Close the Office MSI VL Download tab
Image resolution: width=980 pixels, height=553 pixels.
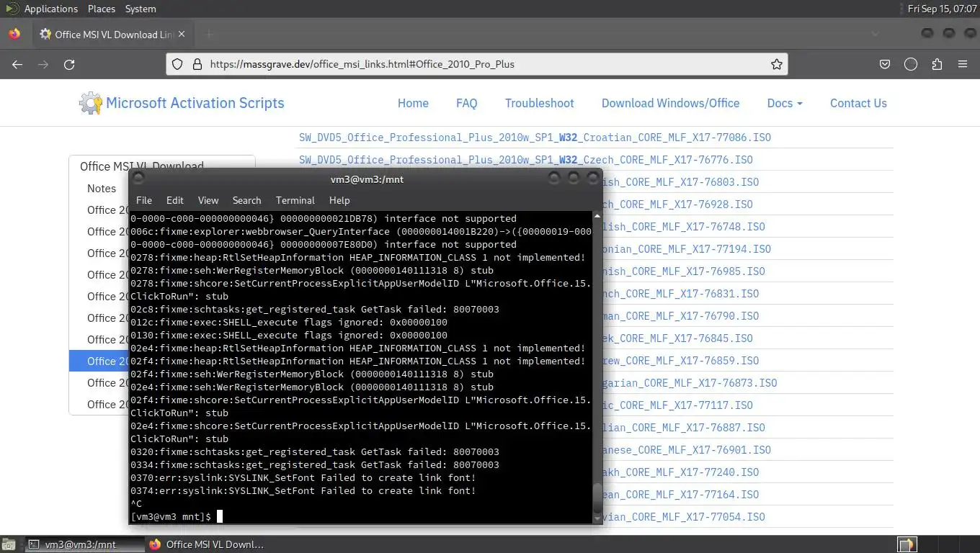tap(182, 34)
